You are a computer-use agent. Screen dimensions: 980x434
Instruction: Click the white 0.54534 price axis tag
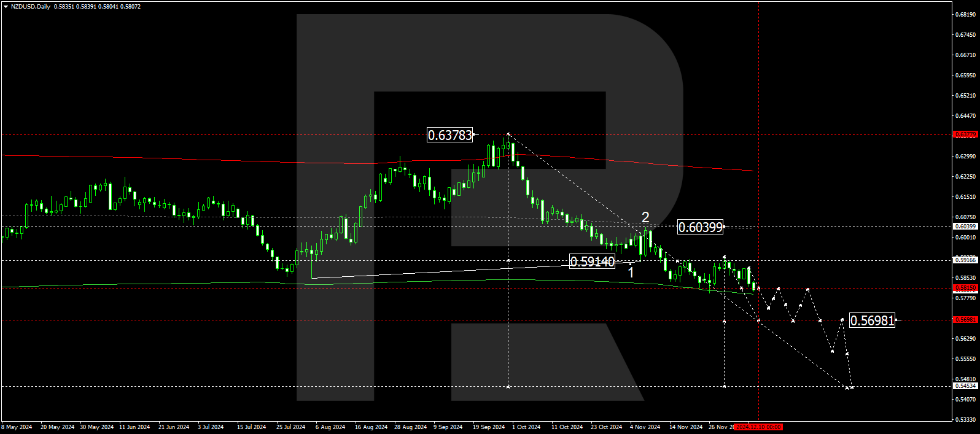click(965, 386)
